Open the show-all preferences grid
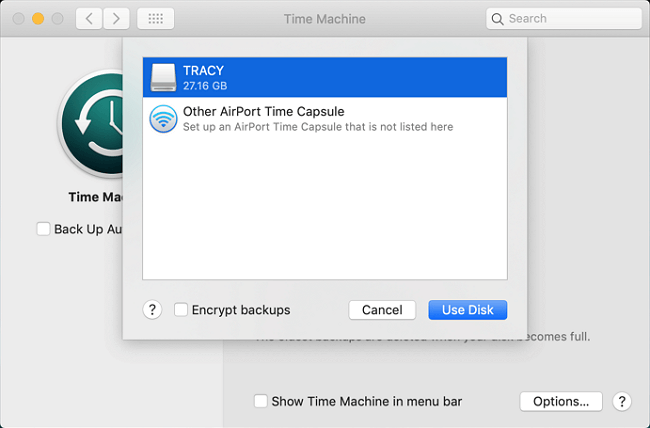 coord(155,19)
